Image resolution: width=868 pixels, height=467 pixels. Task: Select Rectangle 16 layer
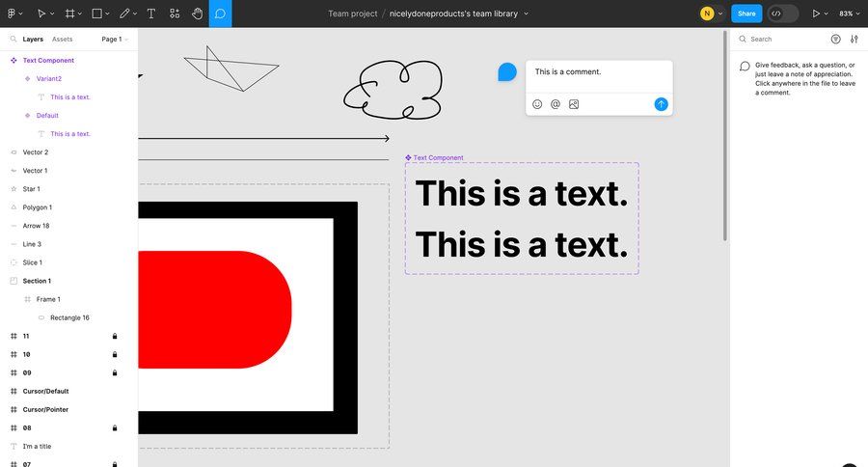tap(69, 317)
